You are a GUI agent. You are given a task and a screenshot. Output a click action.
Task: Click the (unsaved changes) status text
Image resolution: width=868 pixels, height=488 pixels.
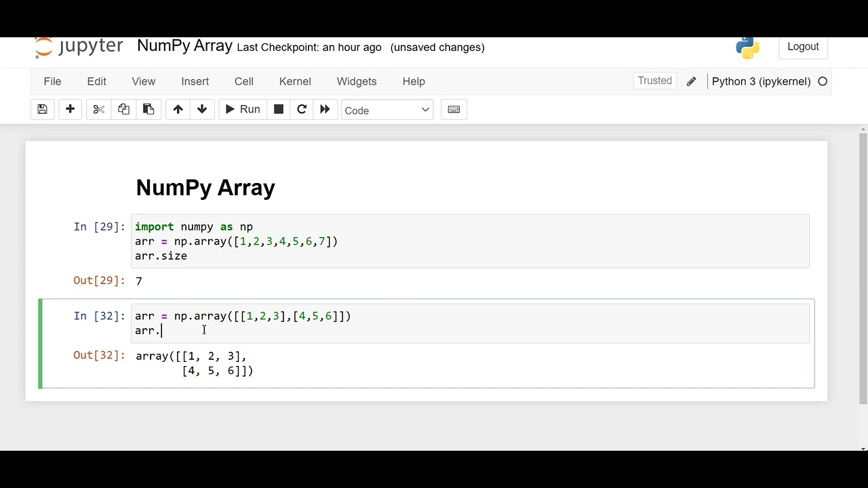pos(437,47)
